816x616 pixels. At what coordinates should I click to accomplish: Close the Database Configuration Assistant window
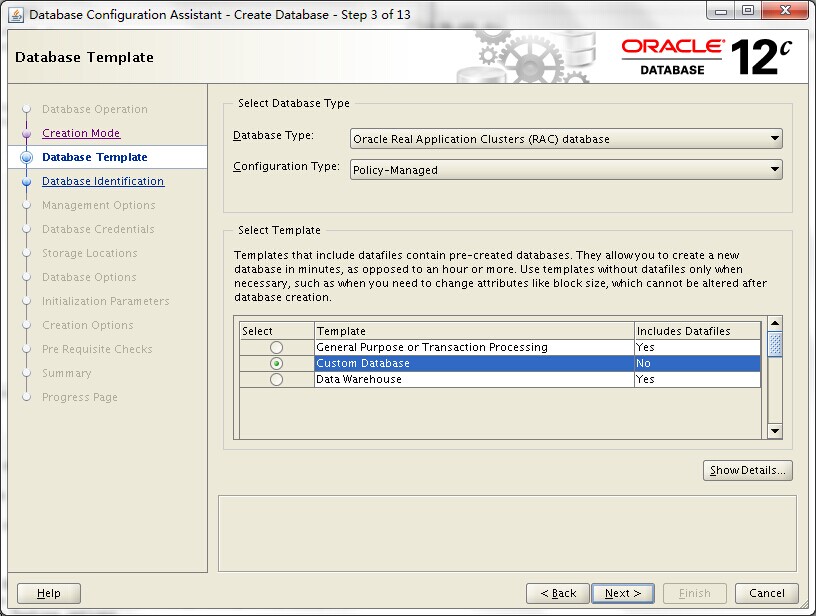coord(786,11)
